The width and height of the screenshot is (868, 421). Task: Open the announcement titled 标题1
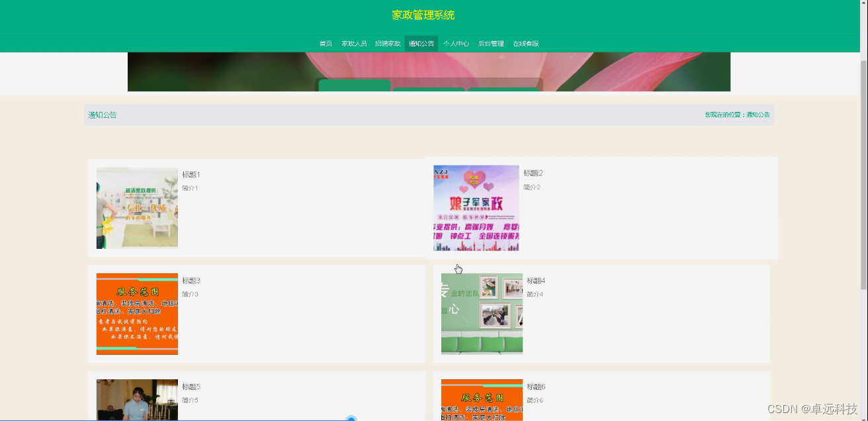pyautogui.click(x=191, y=174)
